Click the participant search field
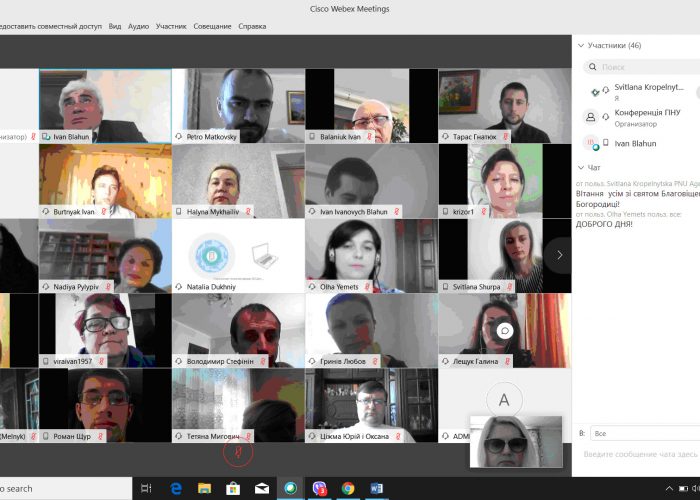The width and height of the screenshot is (700, 500). 645,67
